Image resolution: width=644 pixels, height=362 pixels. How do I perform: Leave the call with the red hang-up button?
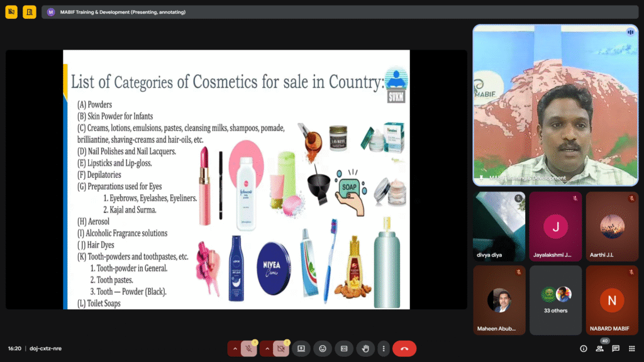point(404,348)
